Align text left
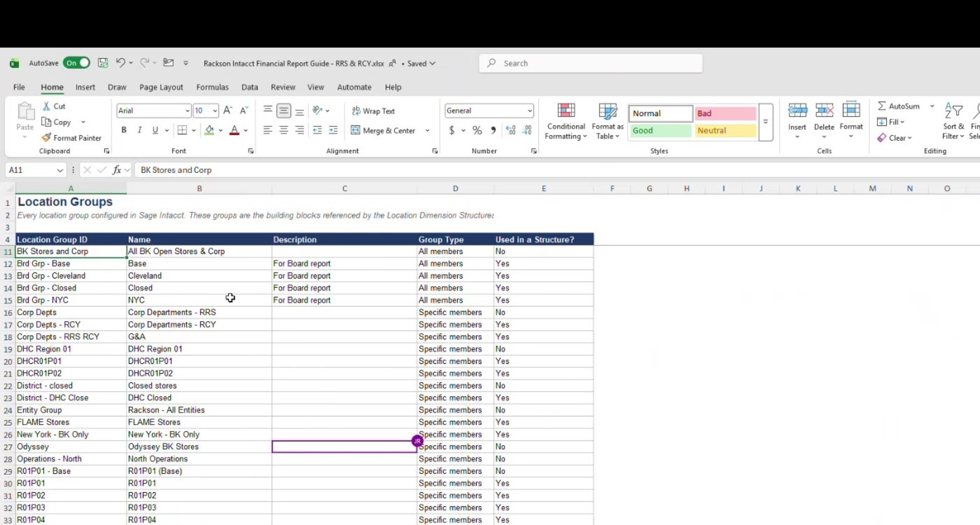 [x=267, y=130]
